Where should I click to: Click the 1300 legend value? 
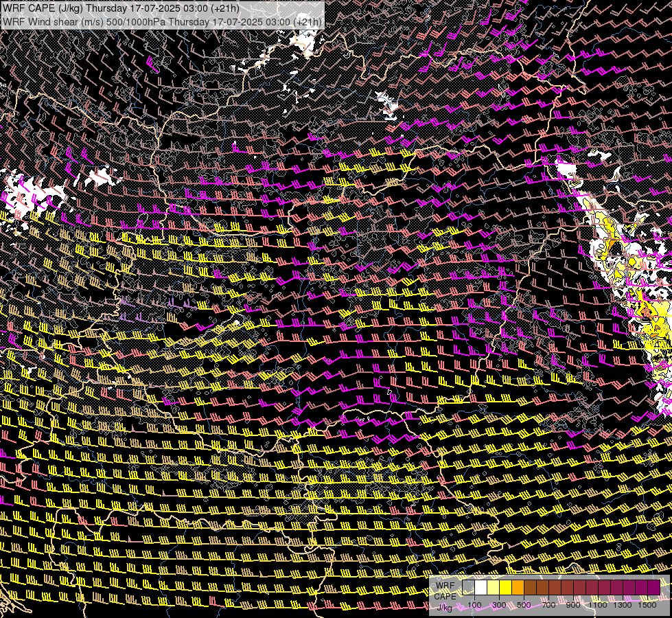point(623,605)
